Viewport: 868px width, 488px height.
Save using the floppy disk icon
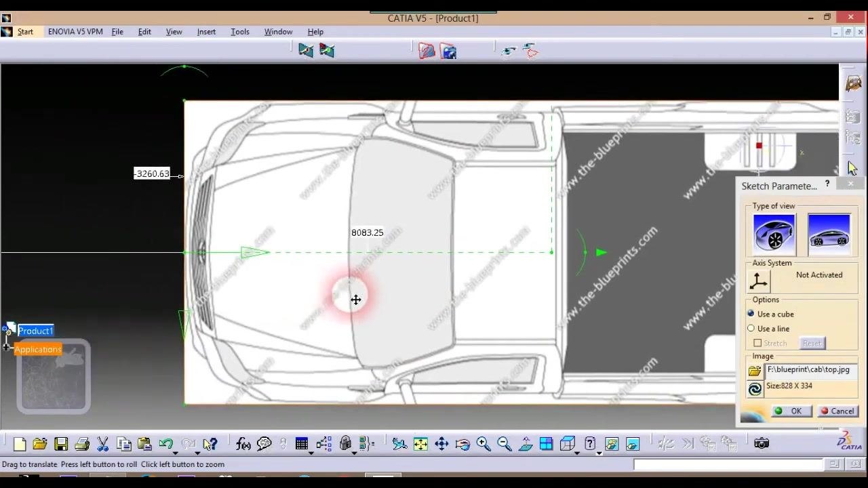point(61,444)
